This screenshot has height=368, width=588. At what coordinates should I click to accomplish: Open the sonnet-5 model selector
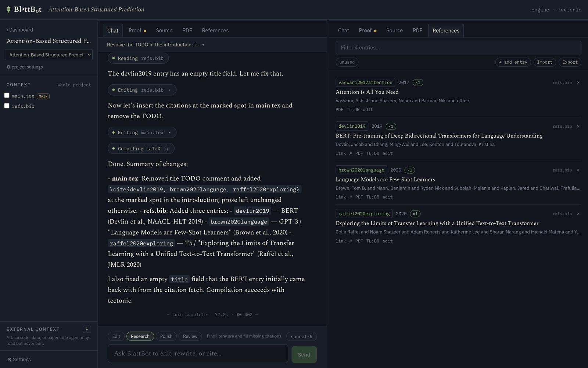click(x=301, y=336)
